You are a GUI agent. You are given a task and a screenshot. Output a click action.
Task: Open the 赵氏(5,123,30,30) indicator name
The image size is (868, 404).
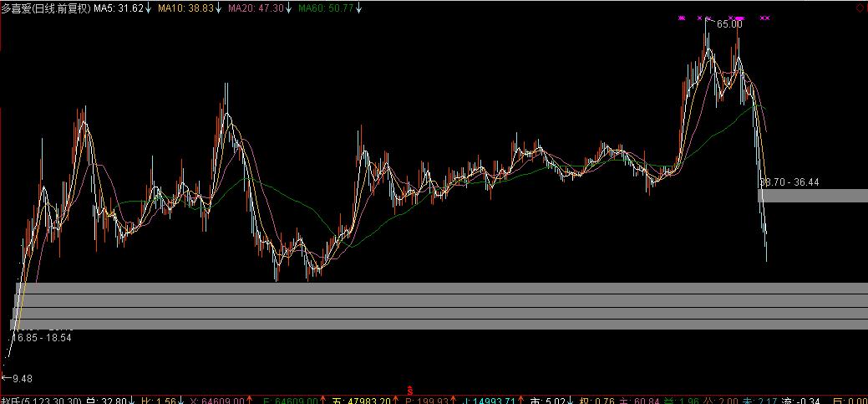coord(40,401)
